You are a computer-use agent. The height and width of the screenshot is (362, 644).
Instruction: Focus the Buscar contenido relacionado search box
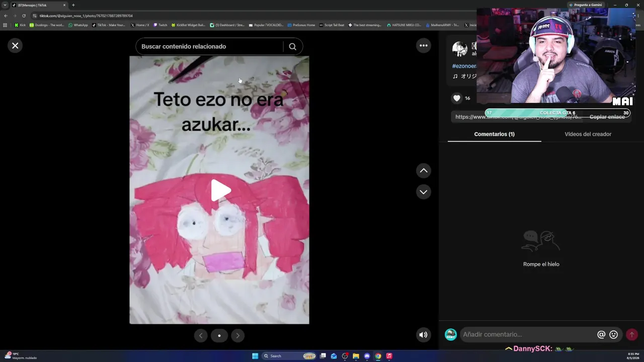click(x=211, y=46)
